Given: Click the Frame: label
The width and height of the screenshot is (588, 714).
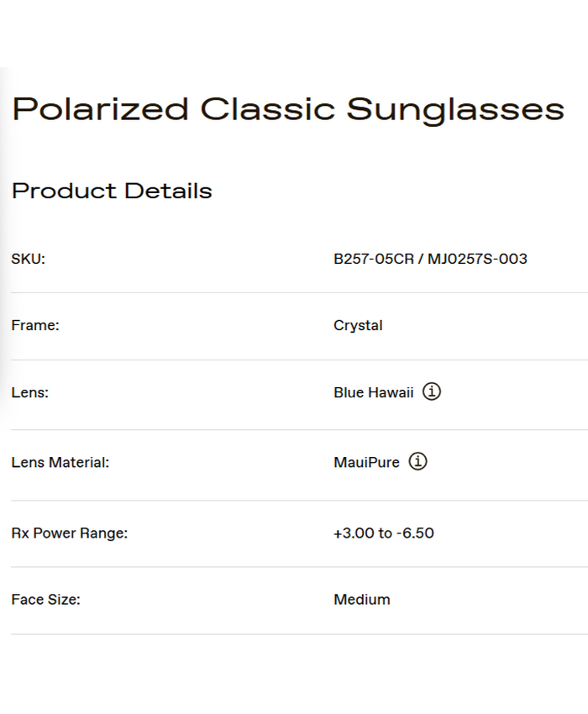Looking at the screenshot, I should tap(35, 325).
